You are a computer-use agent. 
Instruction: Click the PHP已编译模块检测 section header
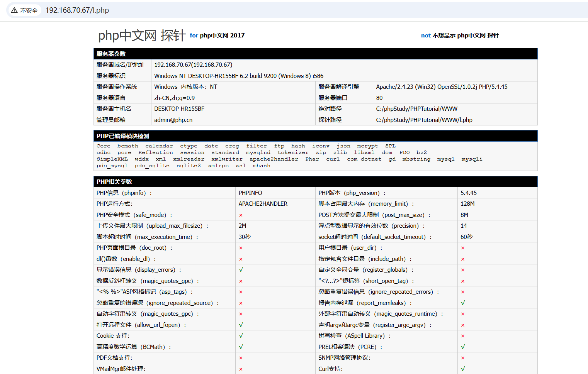[316, 136]
